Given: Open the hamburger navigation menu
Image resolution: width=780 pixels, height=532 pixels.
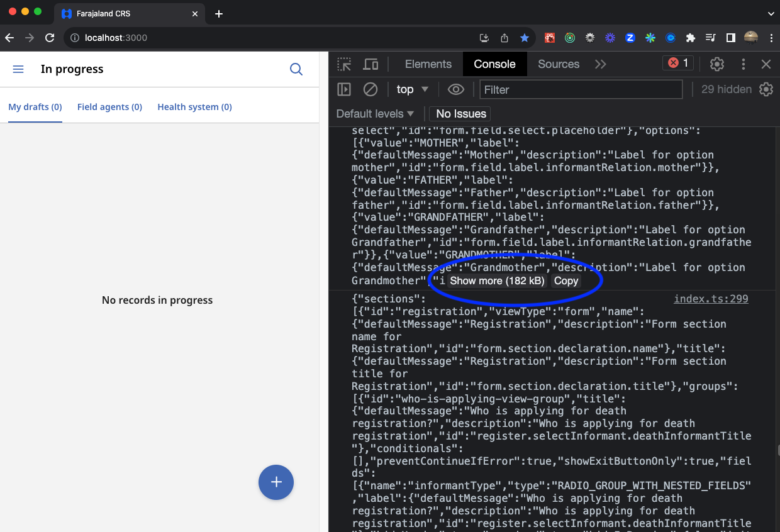Looking at the screenshot, I should click(18, 69).
